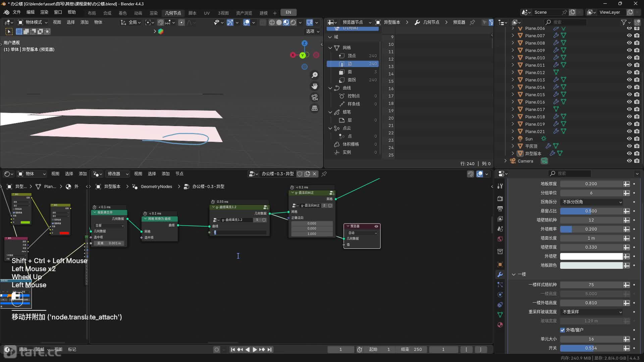Open Scene properties tab
This screenshot has height=362, width=644.
click(500, 229)
